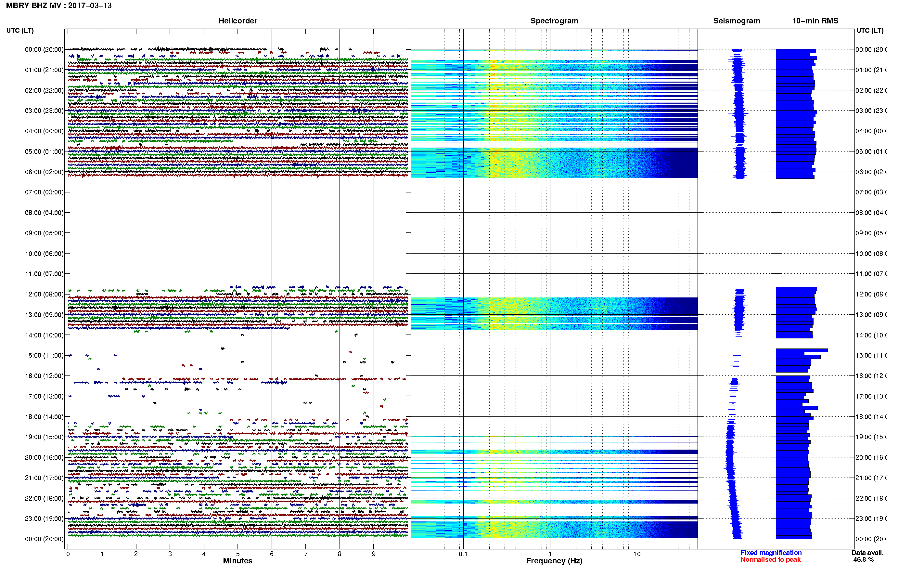This screenshot has width=924, height=578.
Task: Click the Helicorder 'Minutes' axis title
Action: pos(237,561)
